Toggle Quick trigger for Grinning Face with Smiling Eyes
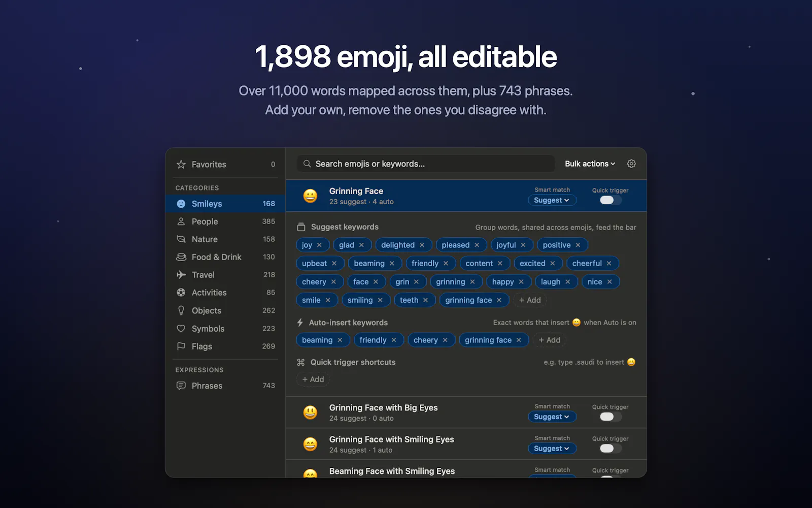 point(611,449)
